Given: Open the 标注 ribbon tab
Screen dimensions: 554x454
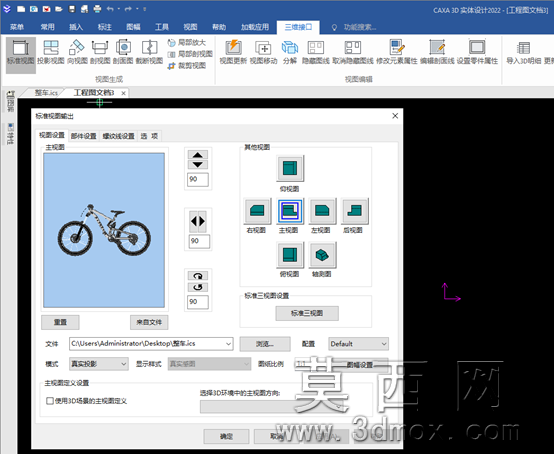Looking at the screenshot, I should click(x=104, y=27).
